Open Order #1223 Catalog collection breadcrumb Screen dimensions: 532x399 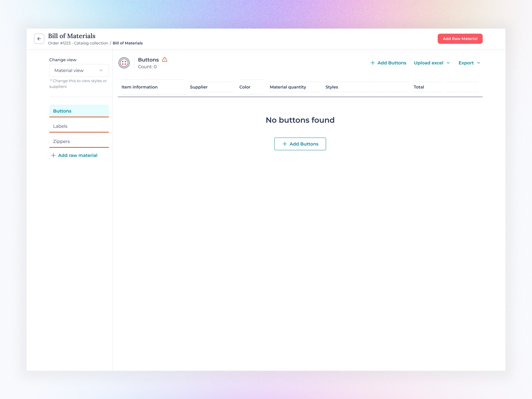(x=78, y=43)
